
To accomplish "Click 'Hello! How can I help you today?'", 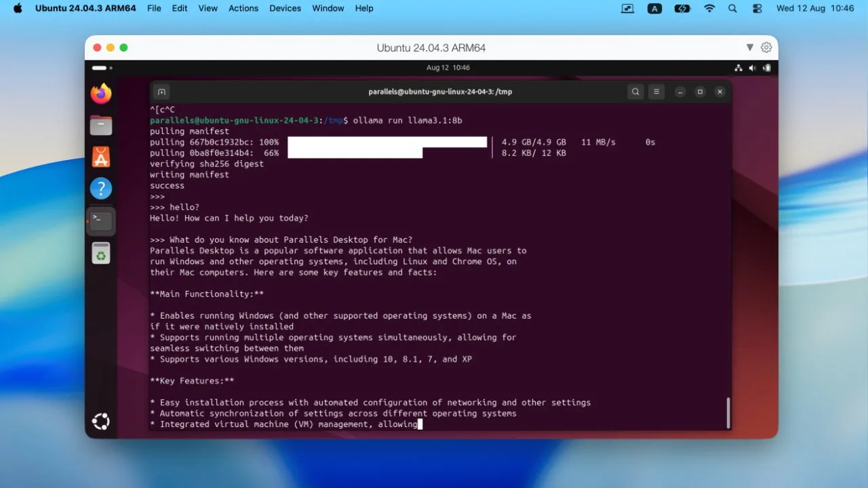I will pyautogui.click(x=229, y=218).
